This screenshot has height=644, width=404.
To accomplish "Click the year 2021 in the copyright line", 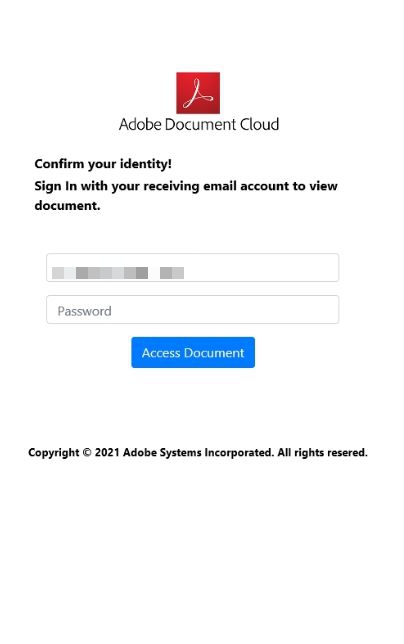I will (x=107, y=452).
